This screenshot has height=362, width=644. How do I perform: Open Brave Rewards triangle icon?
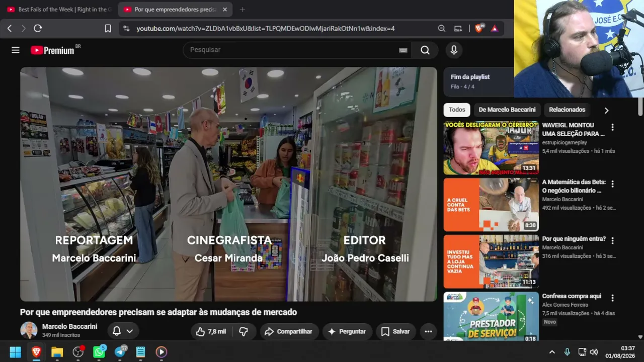[495, 29]
